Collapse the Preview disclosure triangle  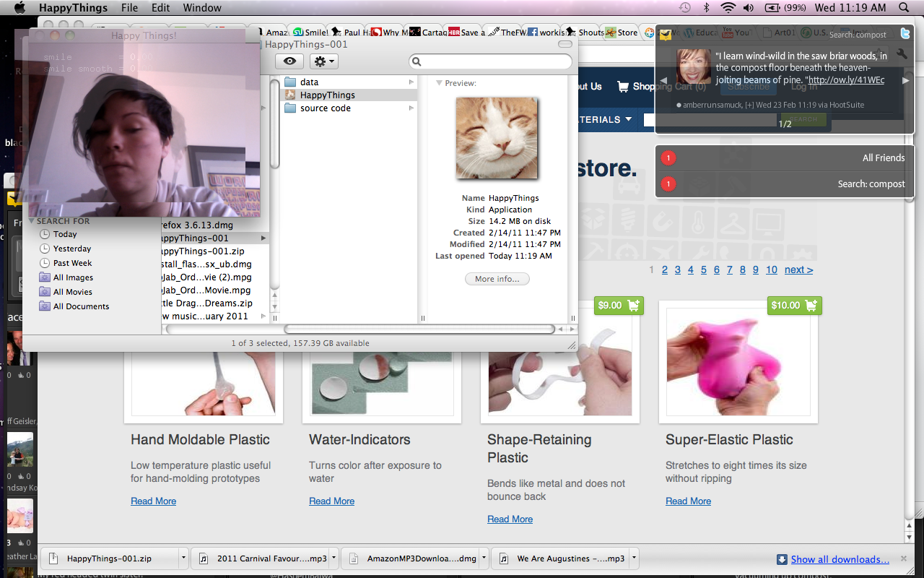coord(439,84)
